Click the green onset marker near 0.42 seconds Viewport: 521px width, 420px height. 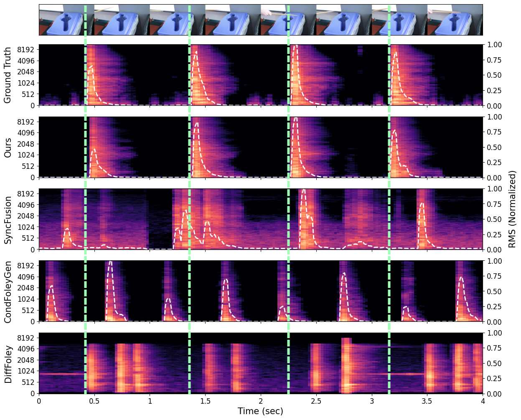86,199
